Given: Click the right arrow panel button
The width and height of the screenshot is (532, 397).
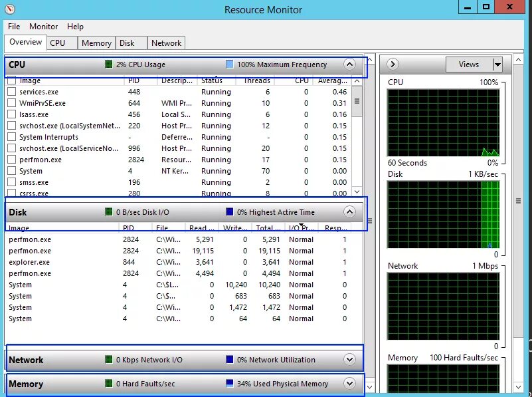Looking at the screenshot, I should [x=392, y=64].
